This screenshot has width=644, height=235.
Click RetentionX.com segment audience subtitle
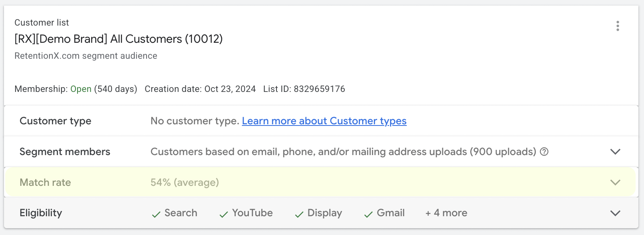[85, 56]
